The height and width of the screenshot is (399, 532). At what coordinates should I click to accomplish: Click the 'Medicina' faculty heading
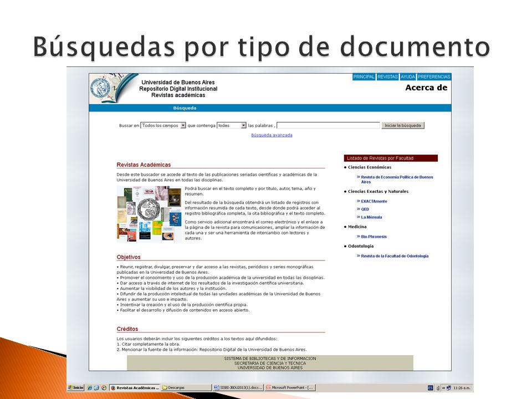click(357, 227)
